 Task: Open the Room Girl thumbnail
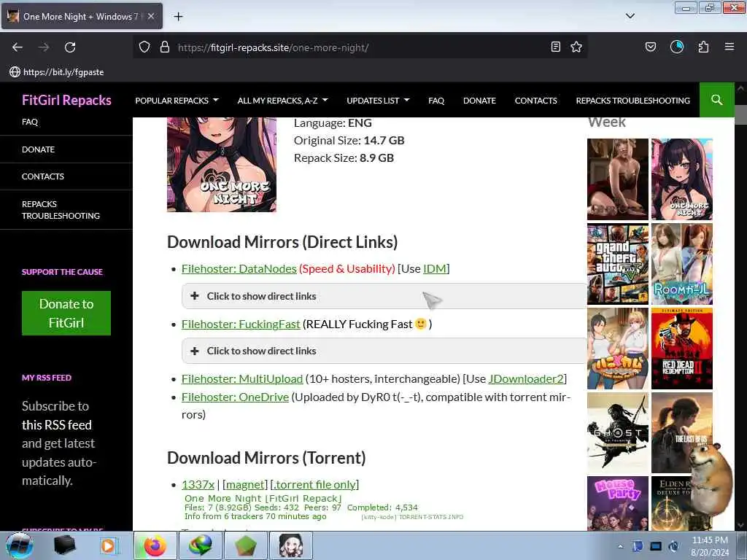tap(682, 264)
